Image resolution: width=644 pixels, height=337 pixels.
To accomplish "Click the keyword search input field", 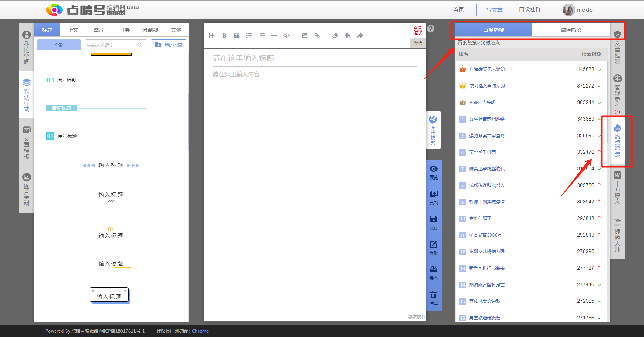I will point(112,45).
